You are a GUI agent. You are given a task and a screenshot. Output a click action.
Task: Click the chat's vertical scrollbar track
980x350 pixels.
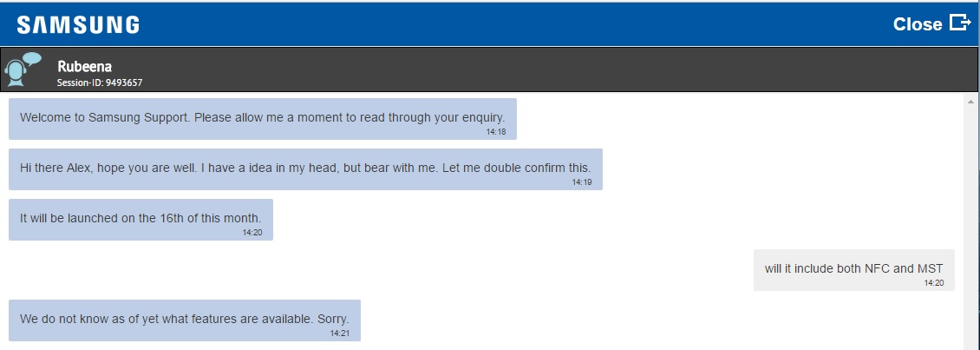click(x=970, y=226)
